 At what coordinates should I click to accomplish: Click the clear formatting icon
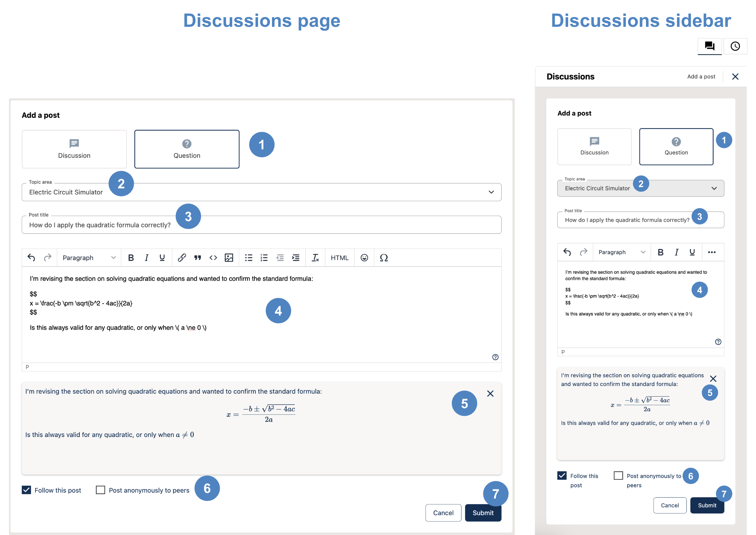315,258
